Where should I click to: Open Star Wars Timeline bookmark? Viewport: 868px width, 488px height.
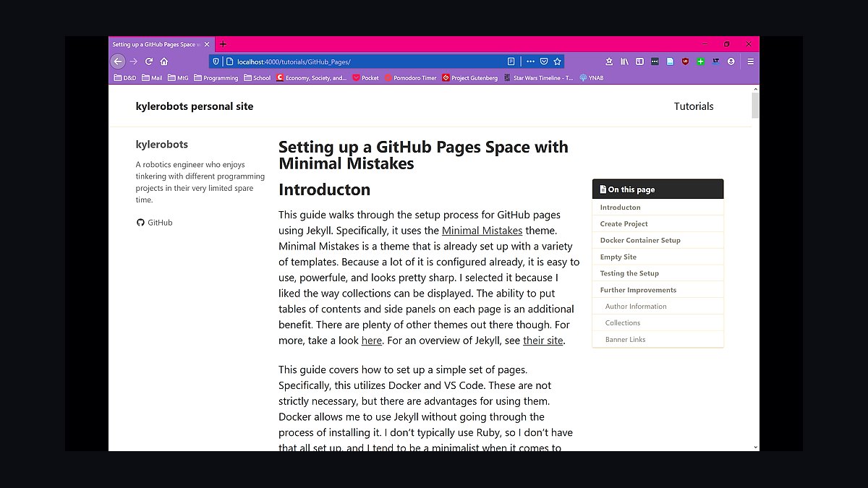[539, 77]
